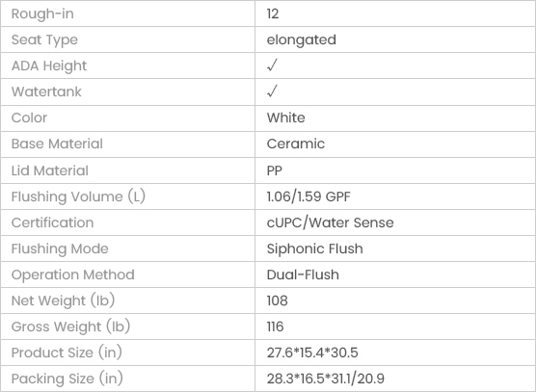Select the Dual-Flush operation method
Screen dimensions: 536x392
[x=303, y=274]
